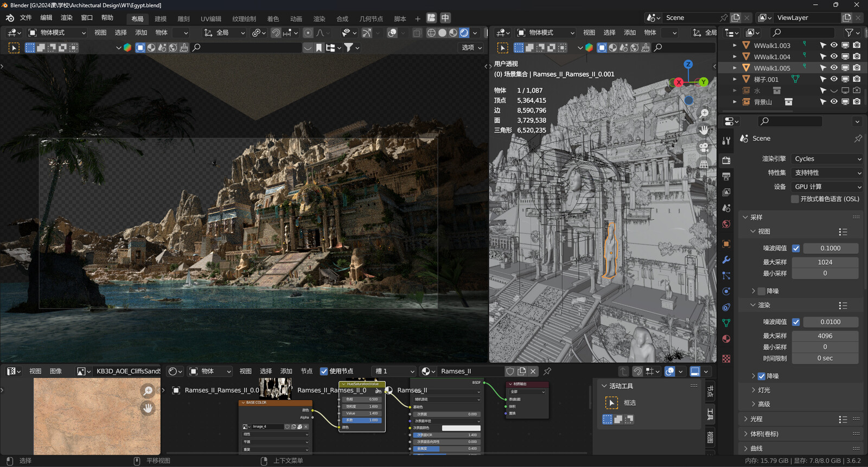Switch perspective/orthographic grid gizmo in right viewport
Screen dimensions: 868x467
click(704, 164)
